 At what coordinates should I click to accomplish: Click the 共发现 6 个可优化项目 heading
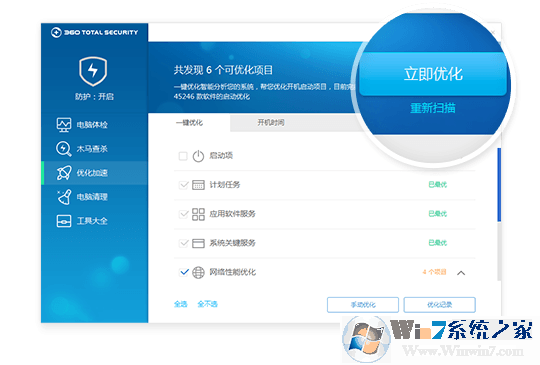[223, 70]
